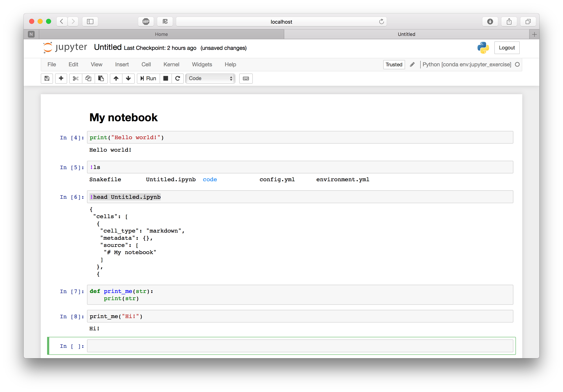Click the save and checkpoint icon
The image size is (563, 392).
[x=47, y=79]
